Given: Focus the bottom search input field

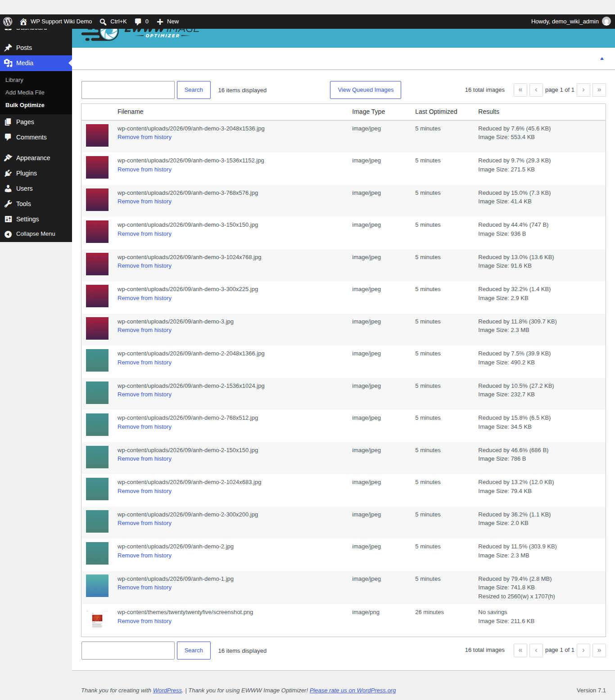Looking at the screenshot, I should pos(128,651).
